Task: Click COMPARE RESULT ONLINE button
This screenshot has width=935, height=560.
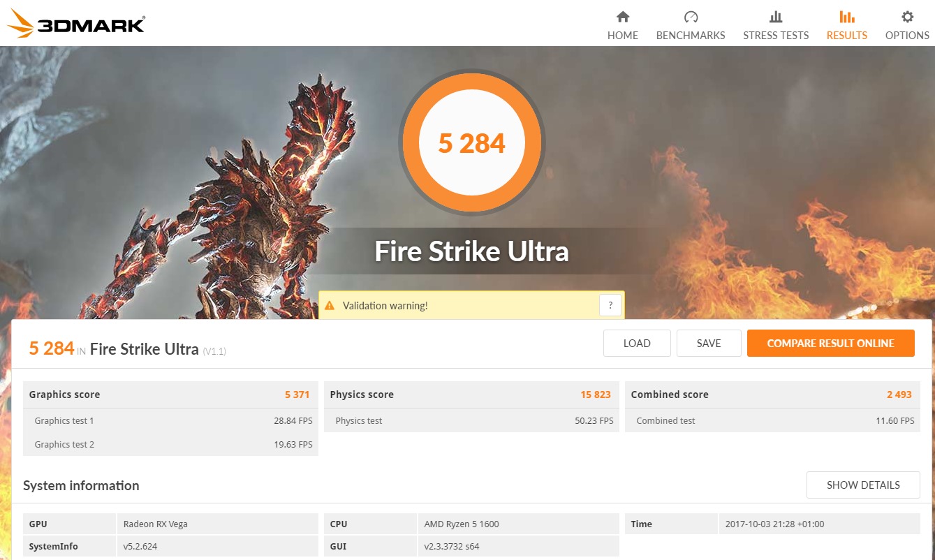Action: (831, 343)
